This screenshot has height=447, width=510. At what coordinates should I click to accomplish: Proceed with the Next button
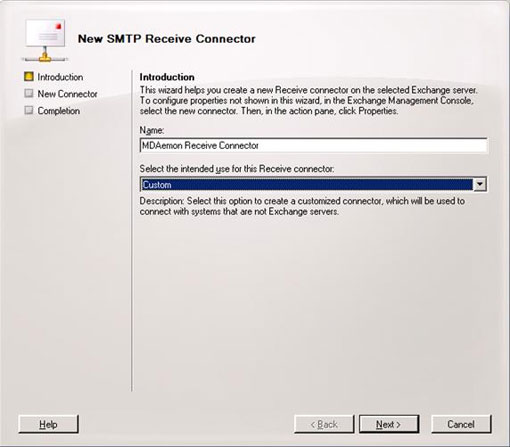(x=389, y=424)
